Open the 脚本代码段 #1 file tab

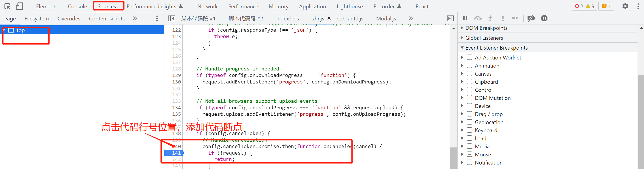coord(198,19)
